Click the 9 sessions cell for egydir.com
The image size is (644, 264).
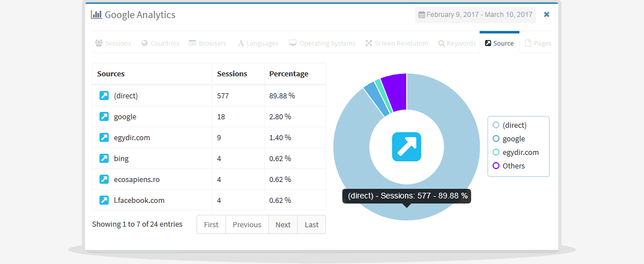[x=238, y=137]
